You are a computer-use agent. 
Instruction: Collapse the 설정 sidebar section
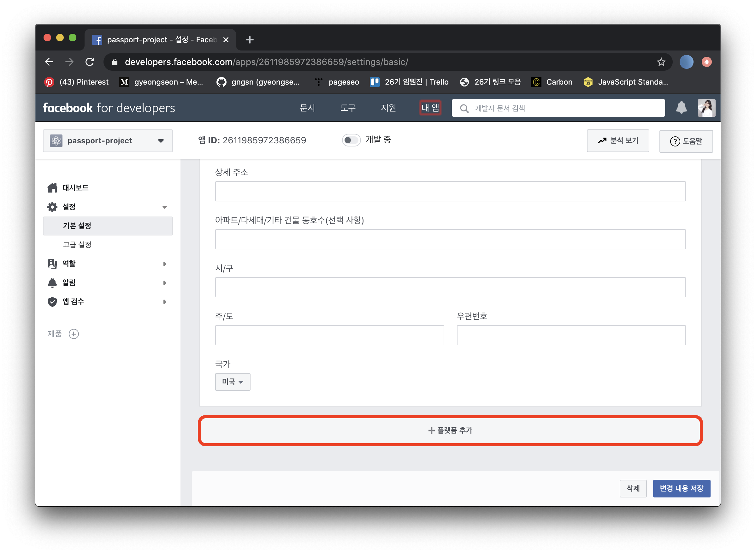164,207
